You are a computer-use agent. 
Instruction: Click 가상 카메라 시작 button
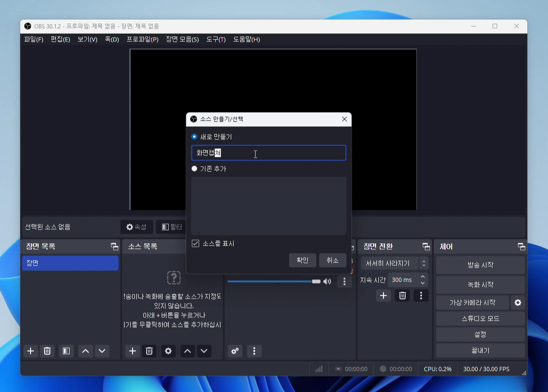click(472, 303)
